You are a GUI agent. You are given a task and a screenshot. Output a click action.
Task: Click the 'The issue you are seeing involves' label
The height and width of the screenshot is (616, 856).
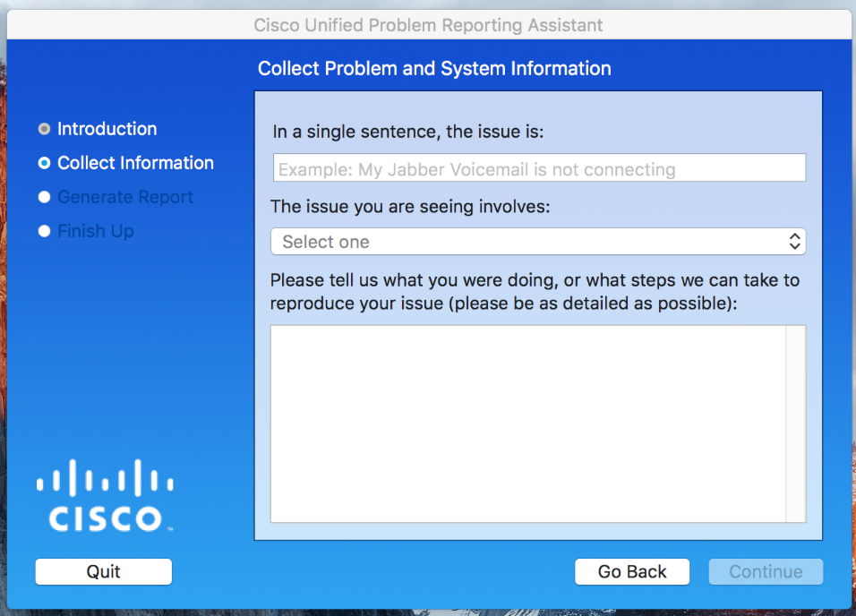tap(410, 207)
